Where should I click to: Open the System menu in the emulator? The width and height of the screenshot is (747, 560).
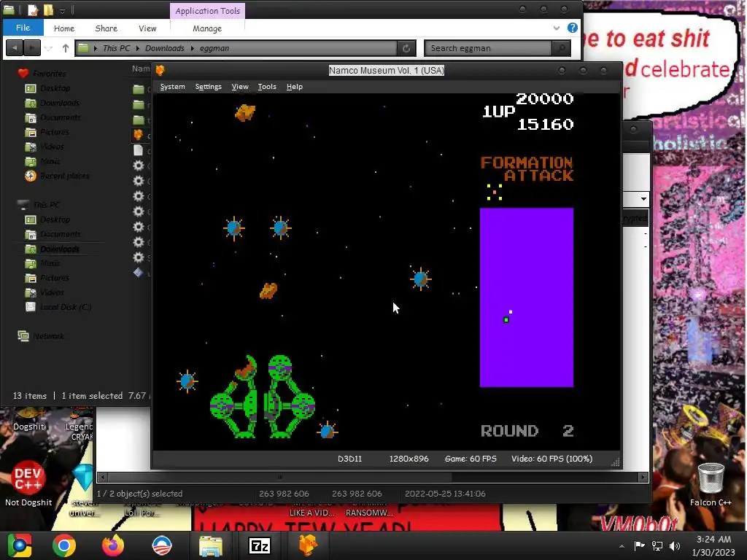[x=172, y=87]
